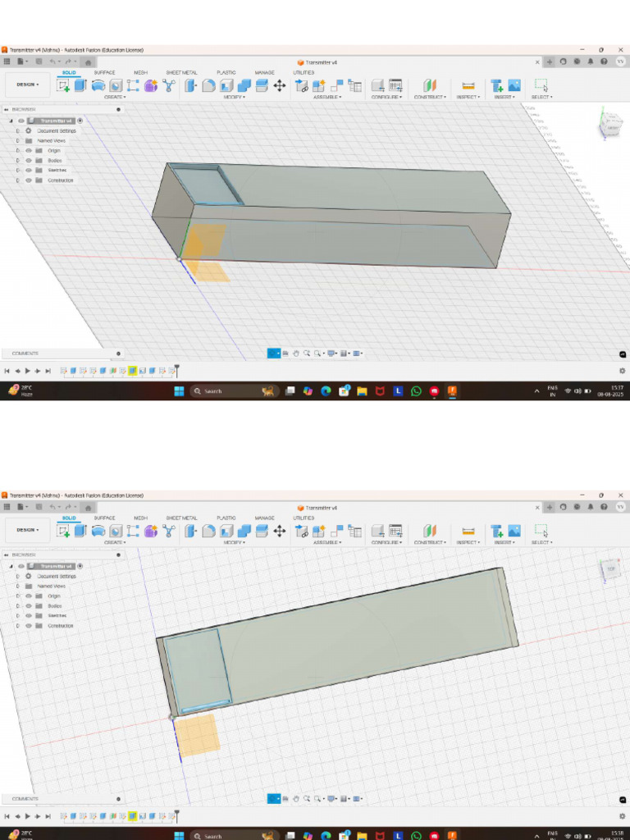
Task: Toggle Origin visibility eye in upper browser
Action: click(x=29, y=151)
